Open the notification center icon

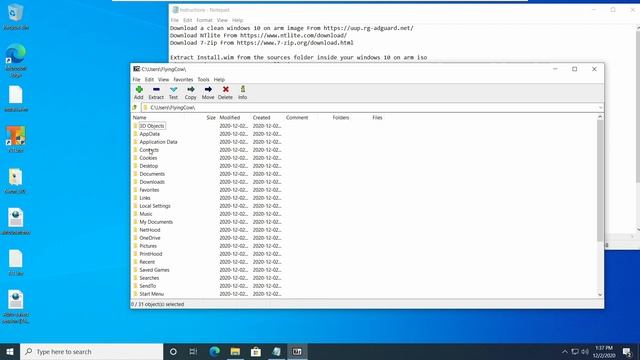pyautogui.click(x=627, y=351)
